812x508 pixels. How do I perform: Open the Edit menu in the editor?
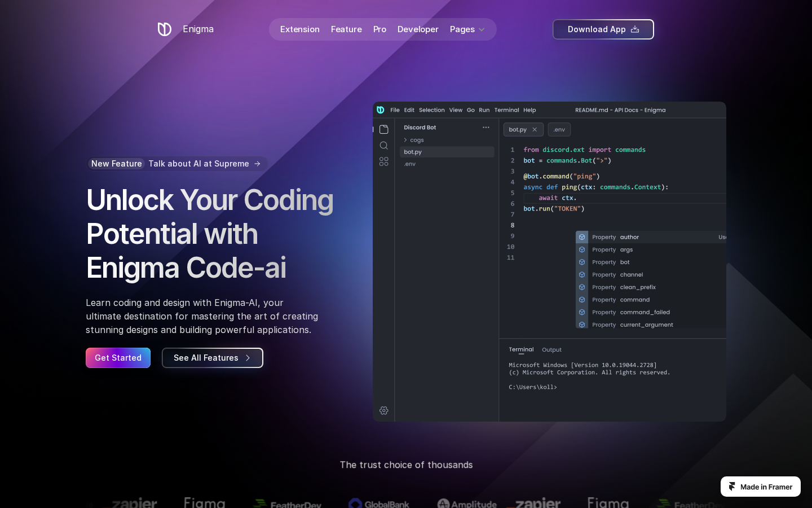409,110
